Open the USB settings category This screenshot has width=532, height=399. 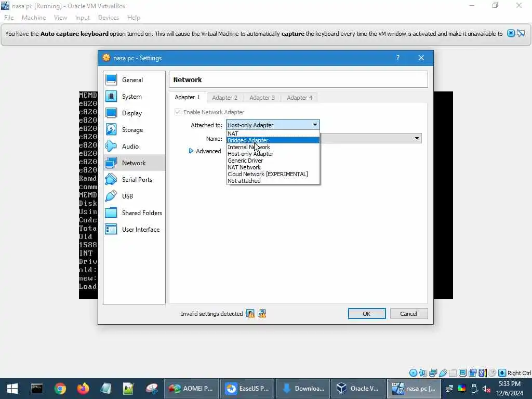coord(134,196)
